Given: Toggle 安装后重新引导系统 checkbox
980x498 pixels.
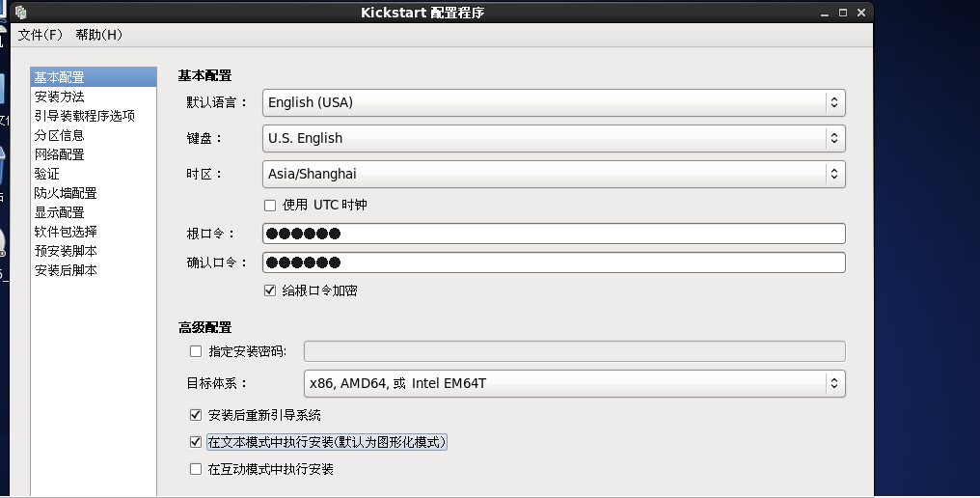Looking at the screenshot, I should (x=197, y=415).
